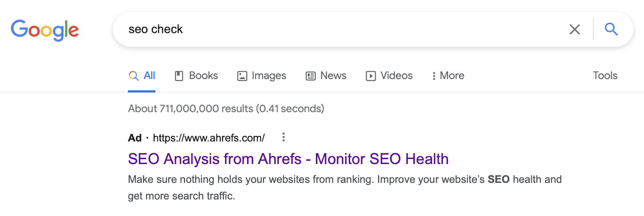Click the bold Ad label
The height and width of the screenshot is (216, 644).
[x=135, y=138]
